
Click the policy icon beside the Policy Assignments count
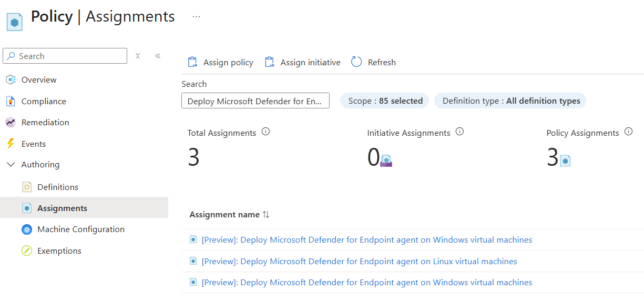point(566,161)
